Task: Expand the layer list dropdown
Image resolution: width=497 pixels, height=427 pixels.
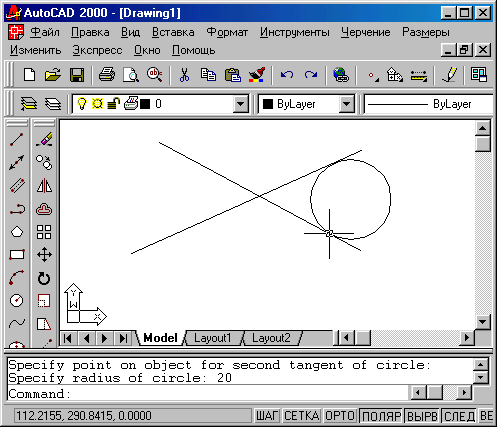Action: (x=241, y=104)
